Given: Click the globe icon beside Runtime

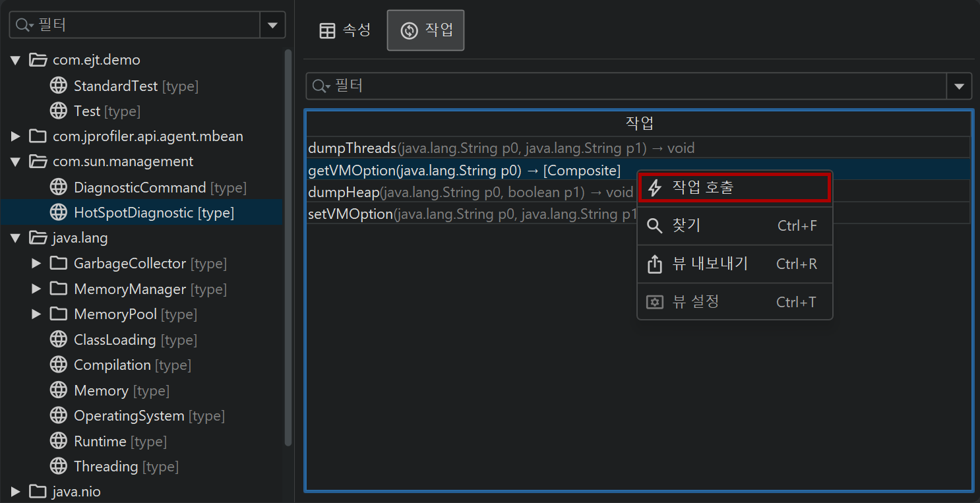Looking at the screenshot, I should pyautogui.click(x=59, y=441).
